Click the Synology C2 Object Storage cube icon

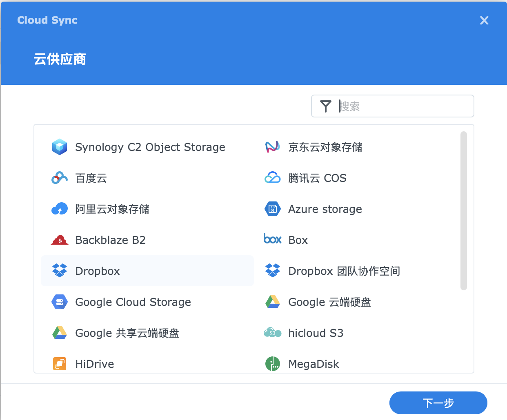tap(60, 147)
